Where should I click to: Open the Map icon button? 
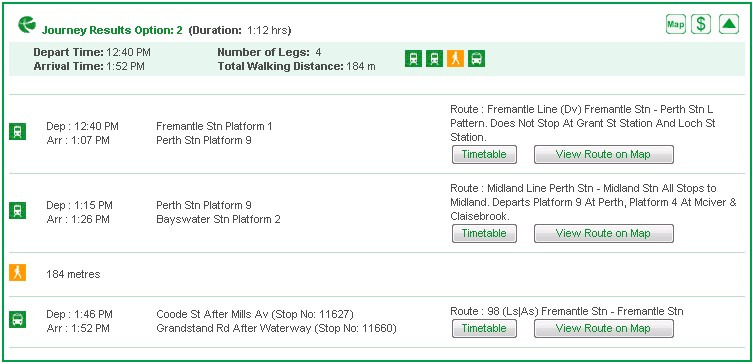(676, 24)
